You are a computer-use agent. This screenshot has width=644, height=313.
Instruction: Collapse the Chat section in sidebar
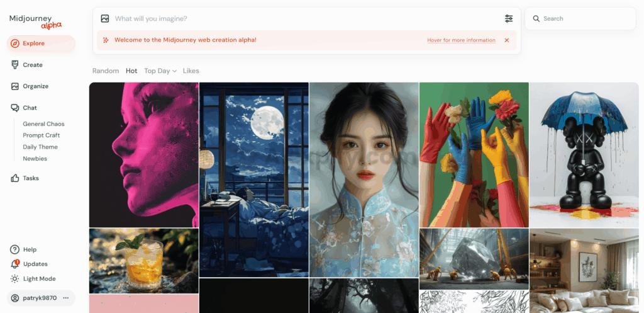(30, 108)
